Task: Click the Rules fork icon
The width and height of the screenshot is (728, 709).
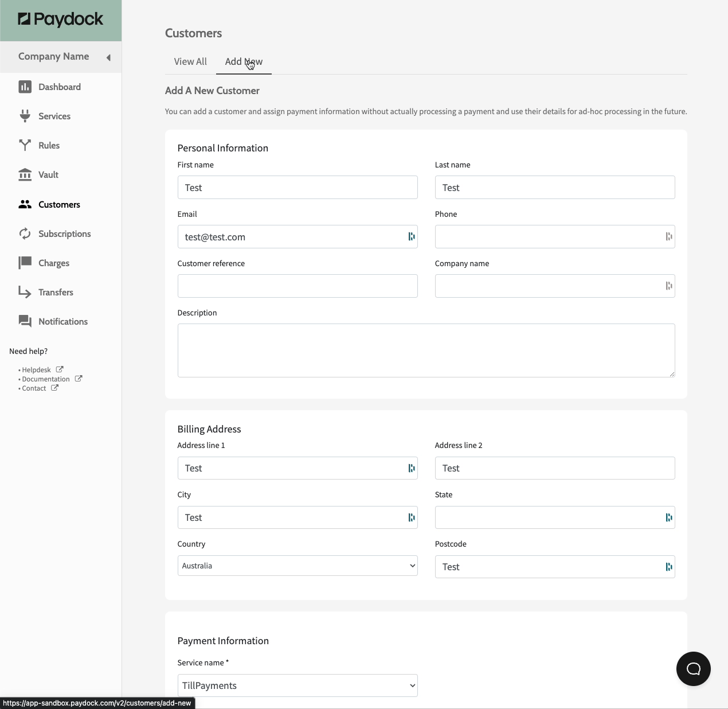Action: [x=25, y=145]
